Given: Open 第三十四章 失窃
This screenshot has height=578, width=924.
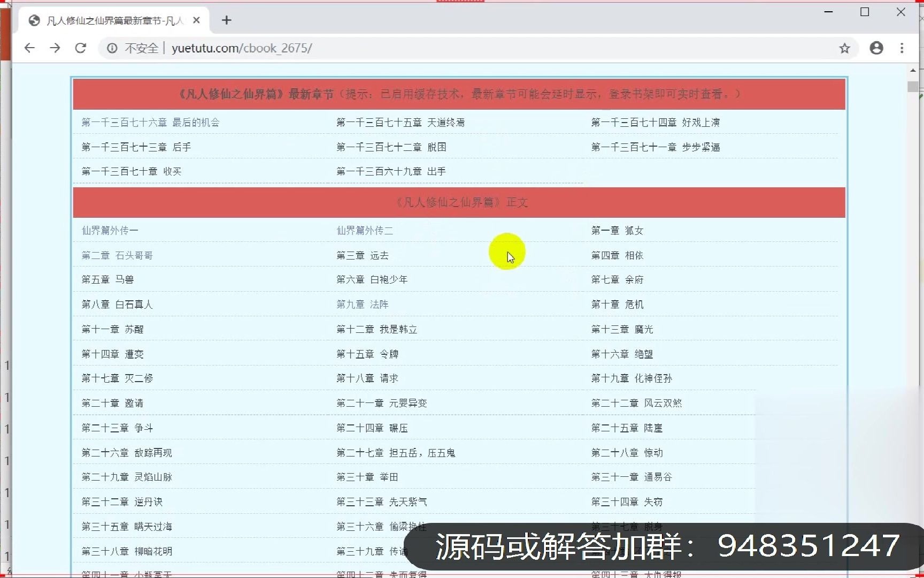Looking at the screenshot, I should [627, 502].
